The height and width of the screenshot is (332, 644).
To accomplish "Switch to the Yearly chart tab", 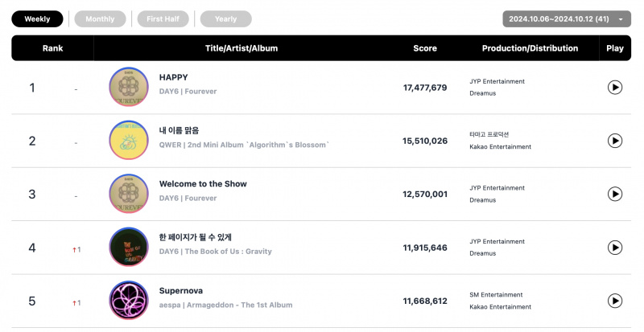I will coord(226,18).
